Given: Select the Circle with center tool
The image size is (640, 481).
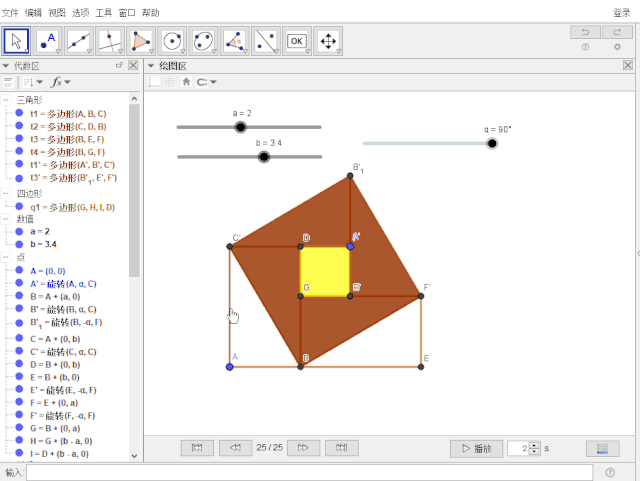Looking at the screenshot, I should 172,41.
